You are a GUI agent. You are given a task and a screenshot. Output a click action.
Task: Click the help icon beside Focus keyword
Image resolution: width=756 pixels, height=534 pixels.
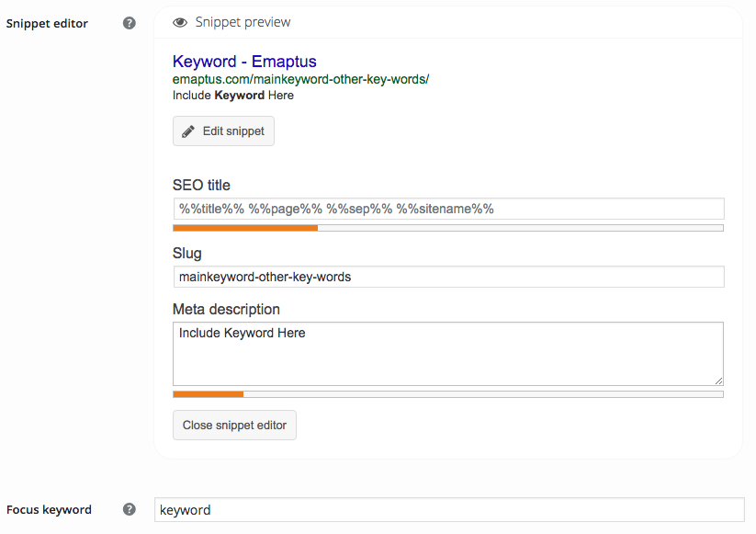point(130,509)
